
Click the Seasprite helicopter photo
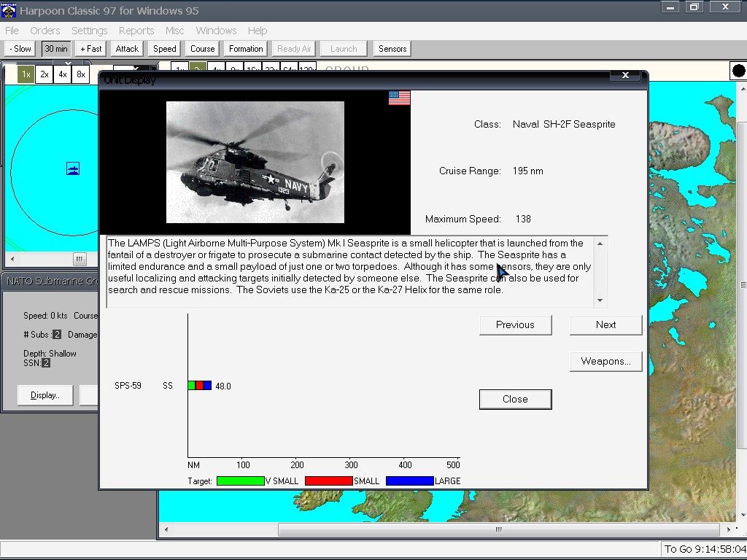click(255, 162)
